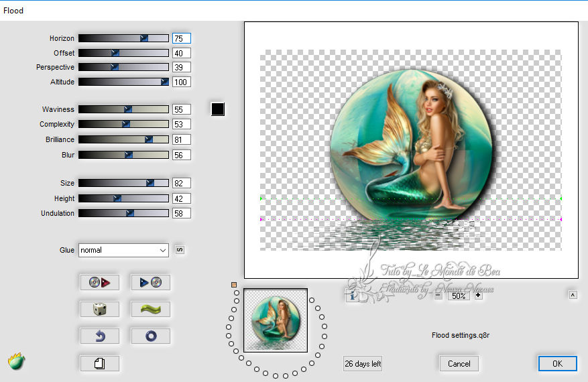Click the Brilliance slider
The width and height of the screenshot is (588, 382).
pos(123,139)
